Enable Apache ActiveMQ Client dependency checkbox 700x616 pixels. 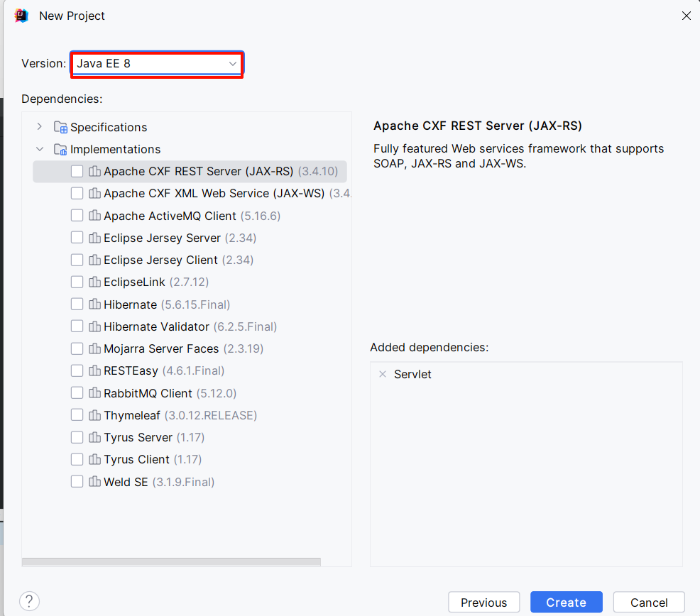[x=77, y=216]
